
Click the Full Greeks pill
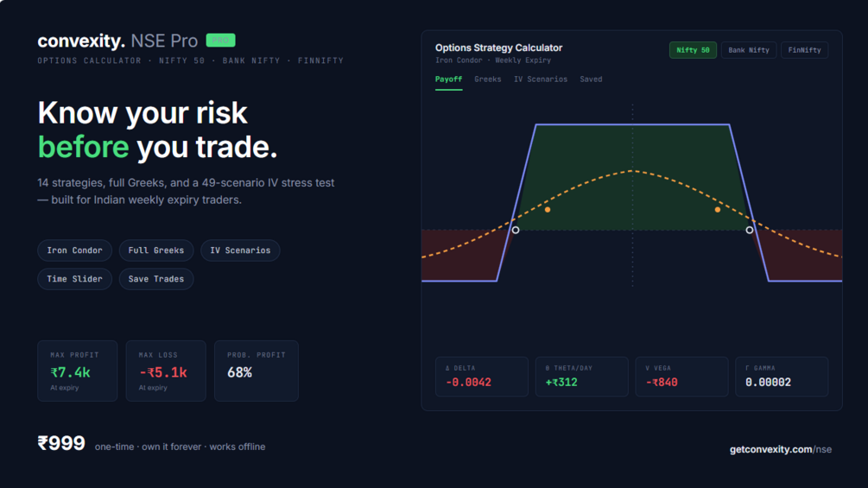(x=156, y=250)
